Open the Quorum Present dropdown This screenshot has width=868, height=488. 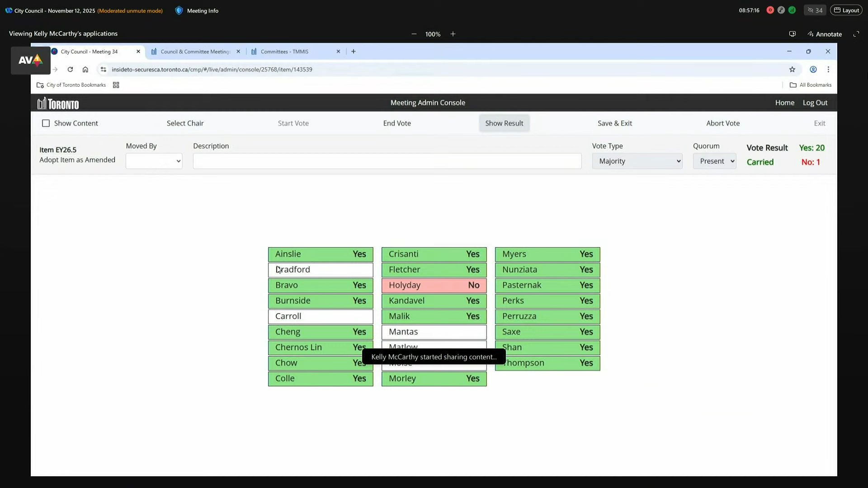point(715,161)
